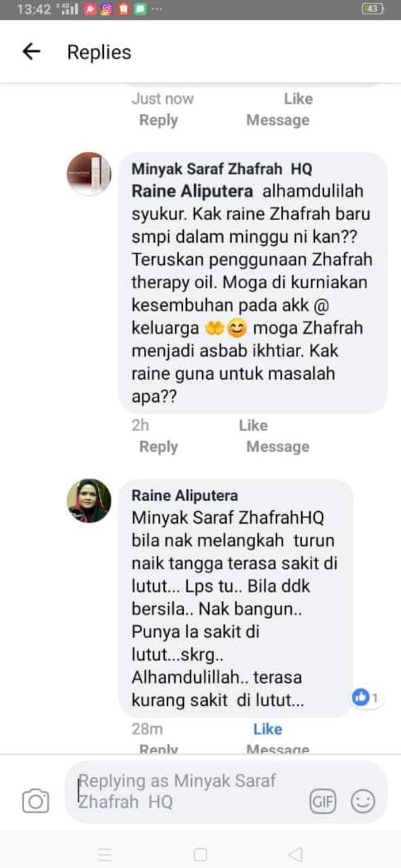Open Minyak Saraf Zhafrah HQ profile picture
The height and width of the screenshot is (868, 401).
[x=89, y=174]
